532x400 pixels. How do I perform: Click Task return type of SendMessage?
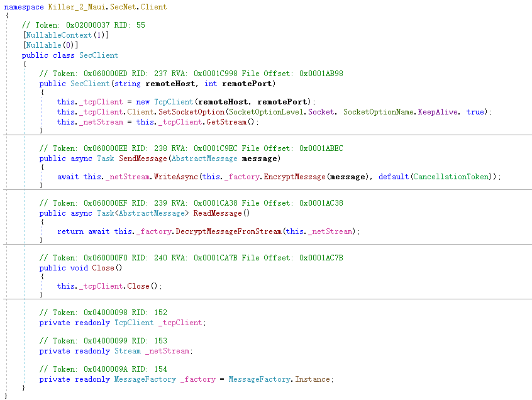coord(106,158)
